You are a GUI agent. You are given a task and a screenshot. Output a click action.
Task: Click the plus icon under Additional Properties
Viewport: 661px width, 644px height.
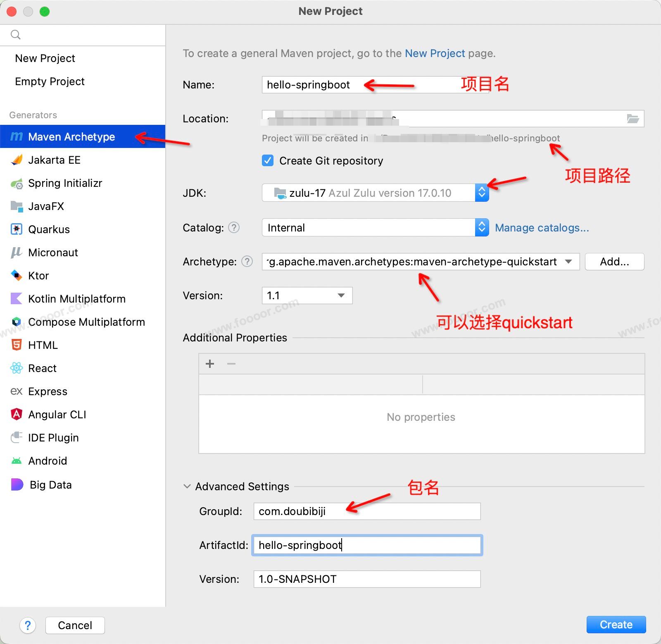210,364
